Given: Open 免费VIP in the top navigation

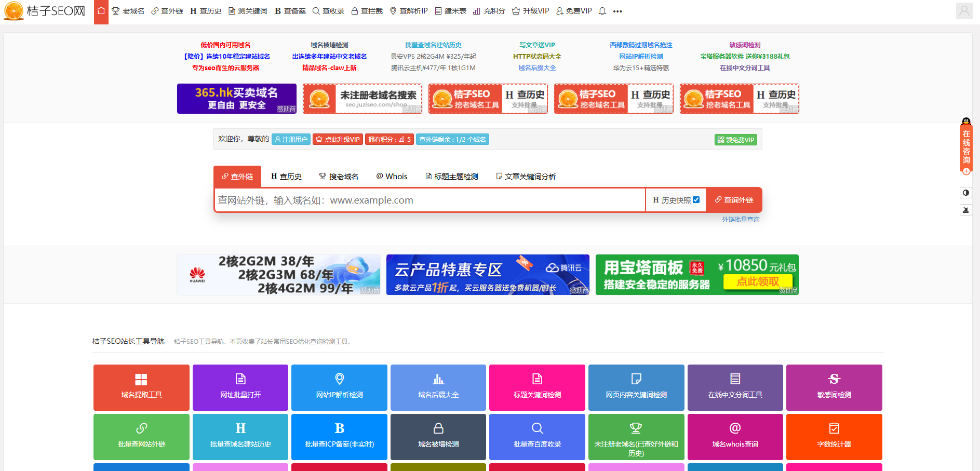Looking at the screenshot, I should tap(574, 11).
